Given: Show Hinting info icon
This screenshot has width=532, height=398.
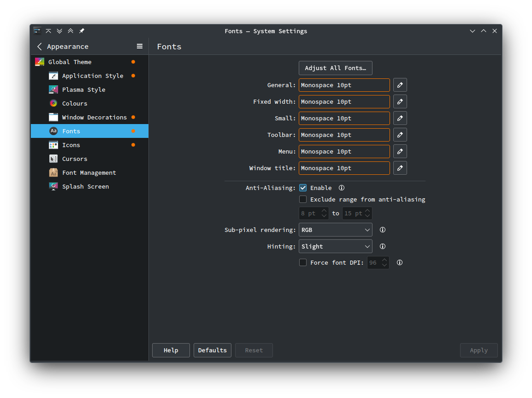Looking at the screenshot, I should [383, 247].
